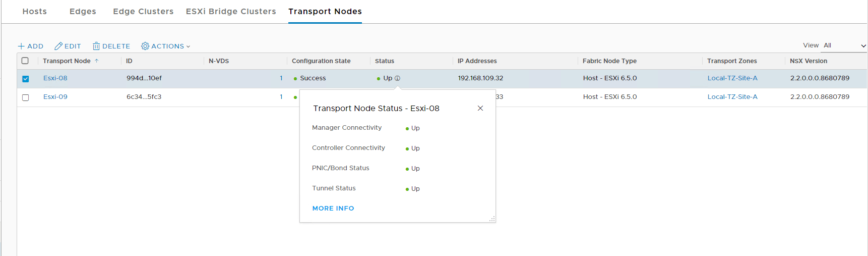Click the EDIT pencil icon
This screenshot has height=256, width=868.
point(58,46)
